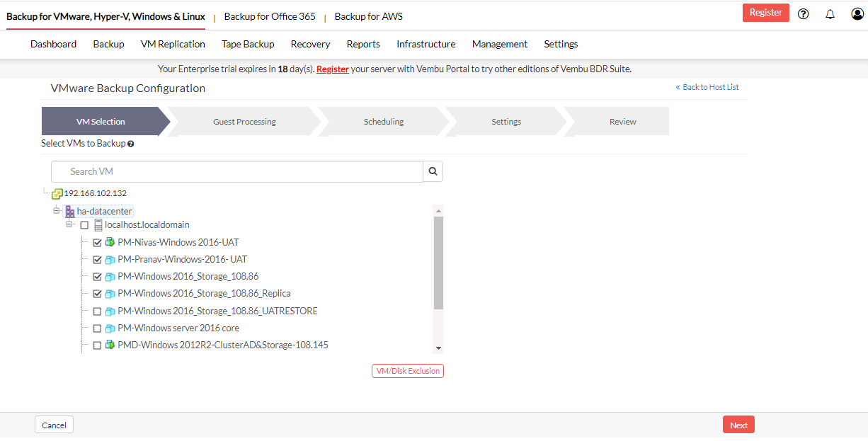Go to the Scheduling wizard step
The width and height of the screenshot is (868, 441).
click(384, 122)
